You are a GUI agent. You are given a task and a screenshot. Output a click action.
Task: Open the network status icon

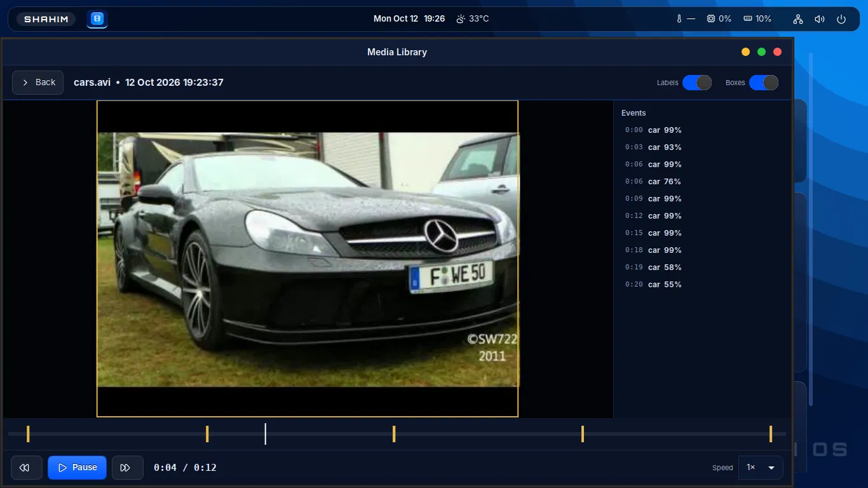point(798,19)
